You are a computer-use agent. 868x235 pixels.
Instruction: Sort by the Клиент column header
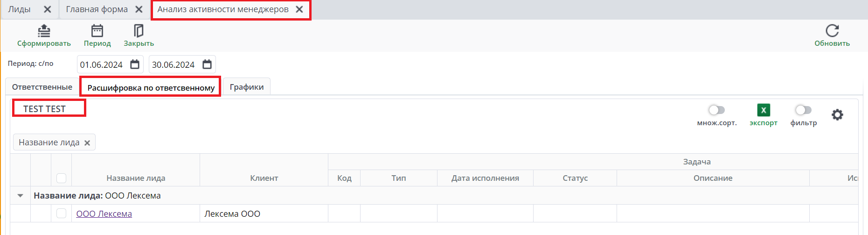pos(264,178)
